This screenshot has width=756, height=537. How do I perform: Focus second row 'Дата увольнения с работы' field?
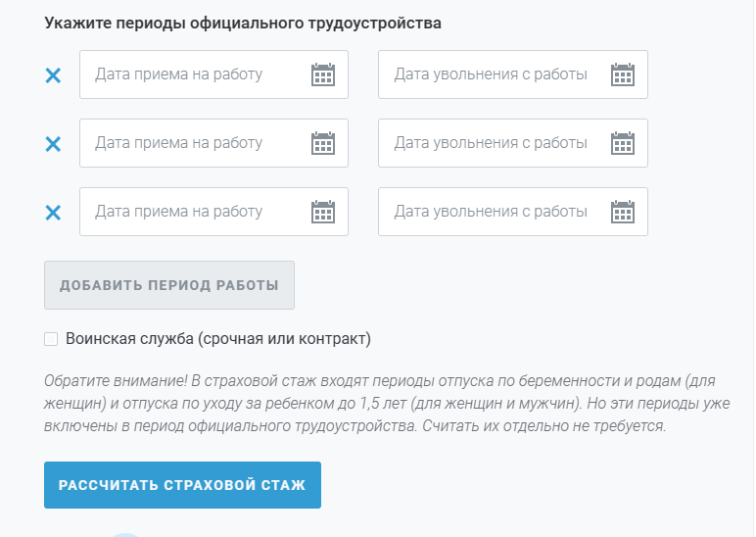513,143
